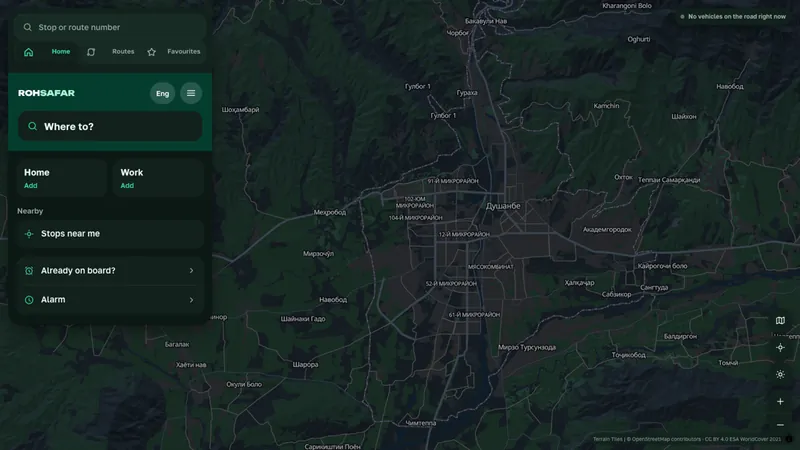Viewport: 800px width, 450px height.
Task: Click the Шайнаки Гадо map label
Action: point(303,319)
